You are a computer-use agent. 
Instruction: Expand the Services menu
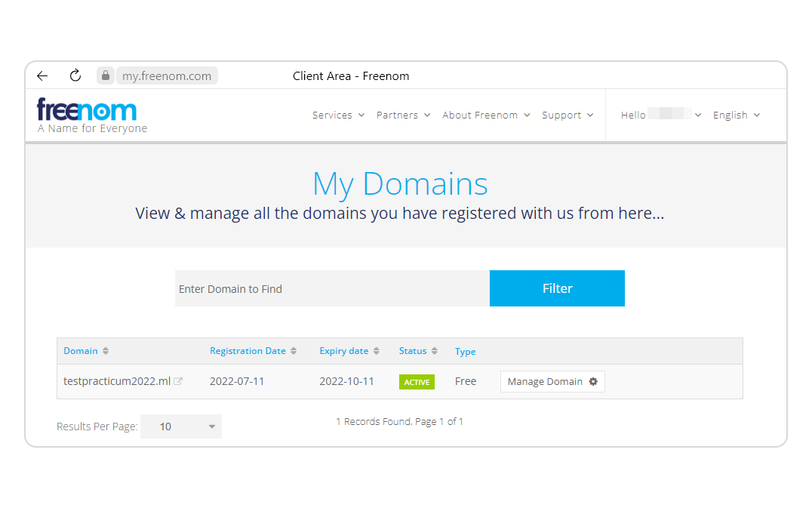click(x=339, y=115)
